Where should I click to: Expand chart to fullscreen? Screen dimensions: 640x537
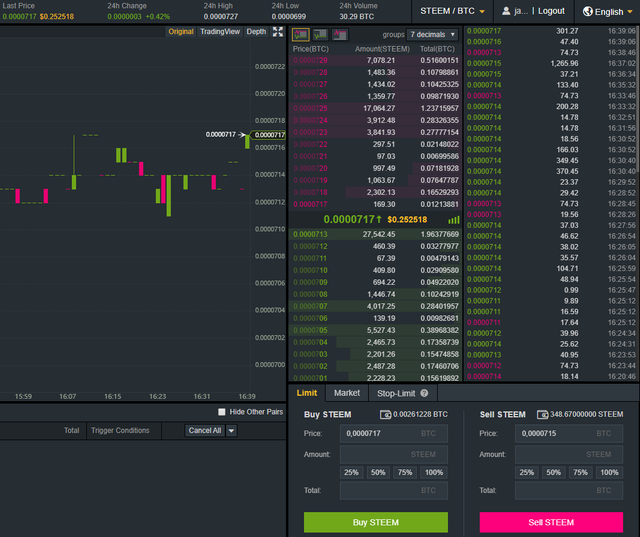coord(278,32)
